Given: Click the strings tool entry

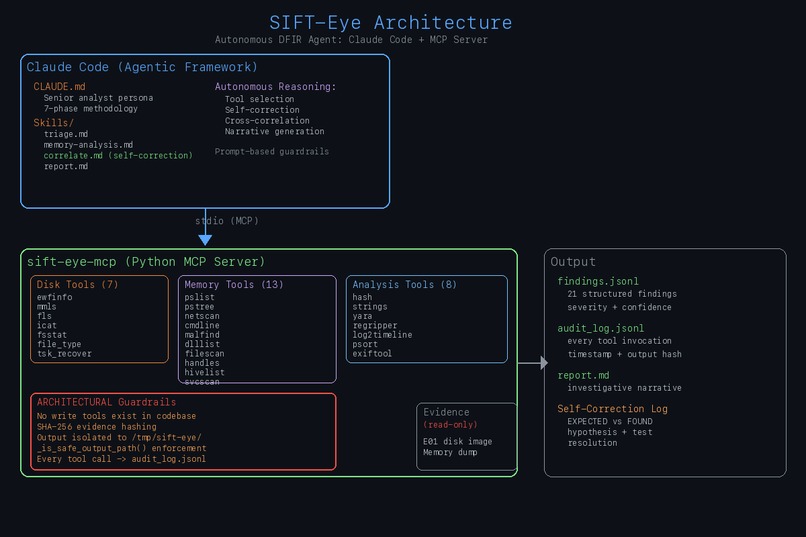Looking at the screenshot, I should (x=370, y=306).
